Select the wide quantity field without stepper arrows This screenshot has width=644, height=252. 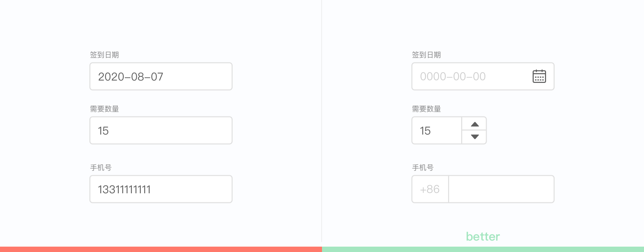pyautogui.click(x=161, y=131)
